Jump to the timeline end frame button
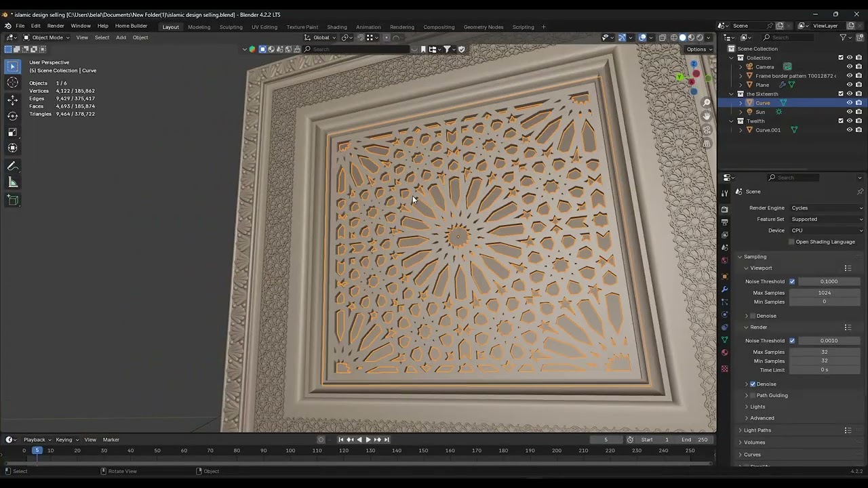The width and height of the screenshot is (868, 488). coord(387,440)
